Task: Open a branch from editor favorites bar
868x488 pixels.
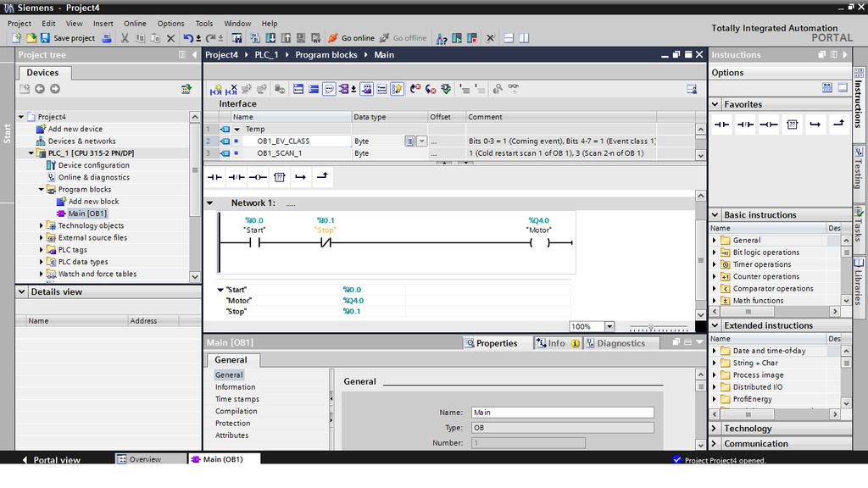Action: [x=301, y=177]
